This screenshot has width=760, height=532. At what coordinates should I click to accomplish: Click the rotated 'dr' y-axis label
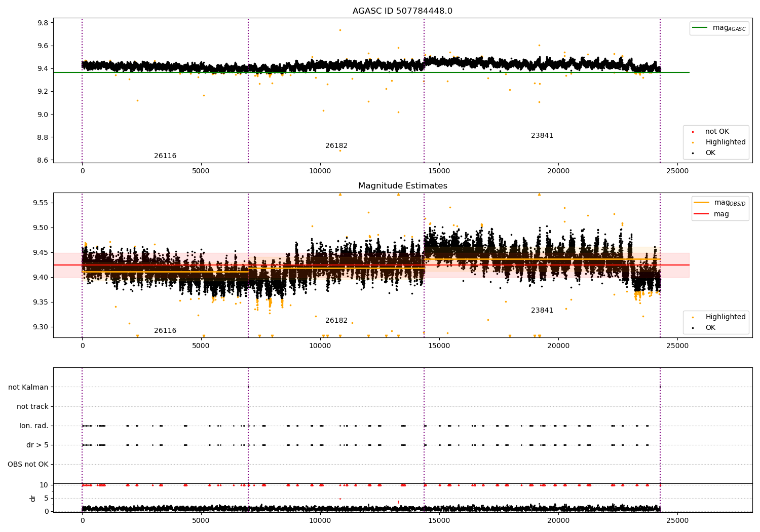(x=33, y=498)
